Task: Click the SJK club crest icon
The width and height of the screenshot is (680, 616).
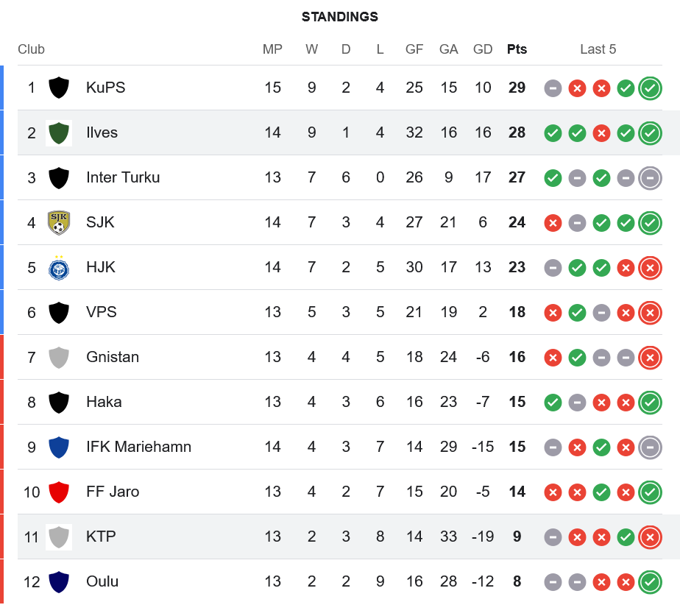Action: 59,222
